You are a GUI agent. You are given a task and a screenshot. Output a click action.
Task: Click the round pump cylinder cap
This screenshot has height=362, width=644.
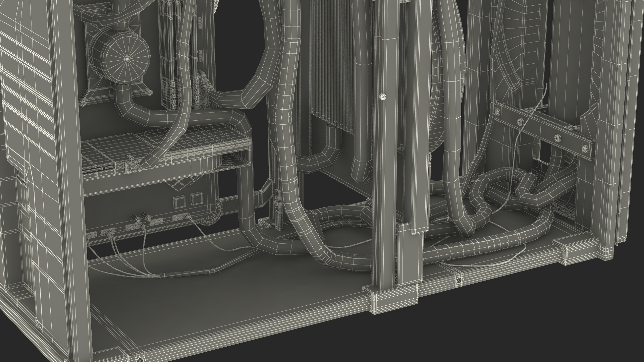127,59
